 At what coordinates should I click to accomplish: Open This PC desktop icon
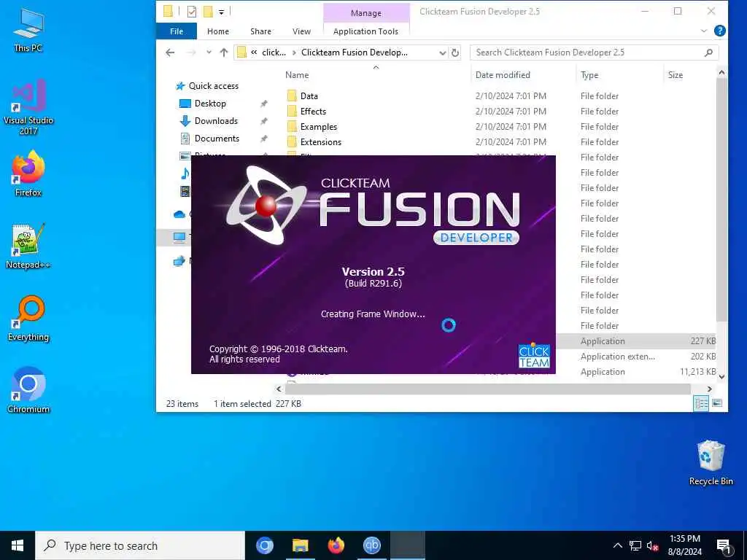coord(28,29)
